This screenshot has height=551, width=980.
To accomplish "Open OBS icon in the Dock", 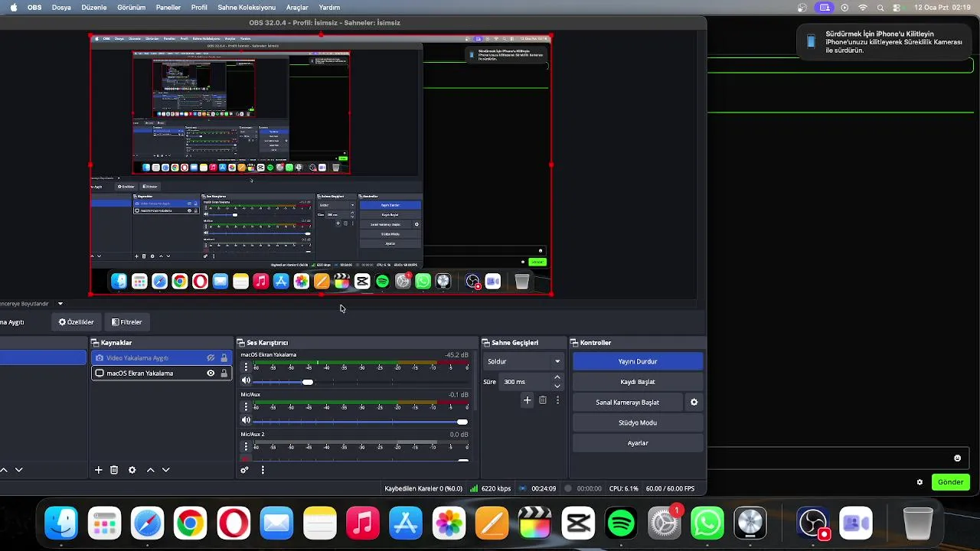I will coord(813,524).
